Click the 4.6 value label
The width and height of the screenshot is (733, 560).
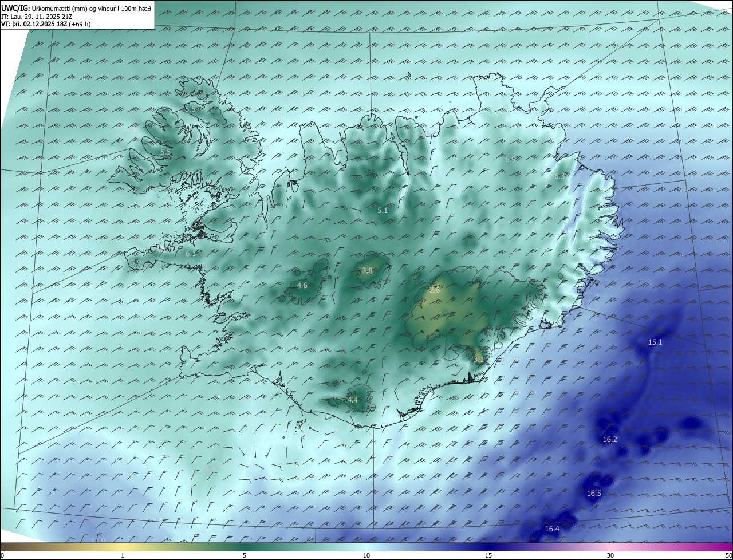[302, 286]
